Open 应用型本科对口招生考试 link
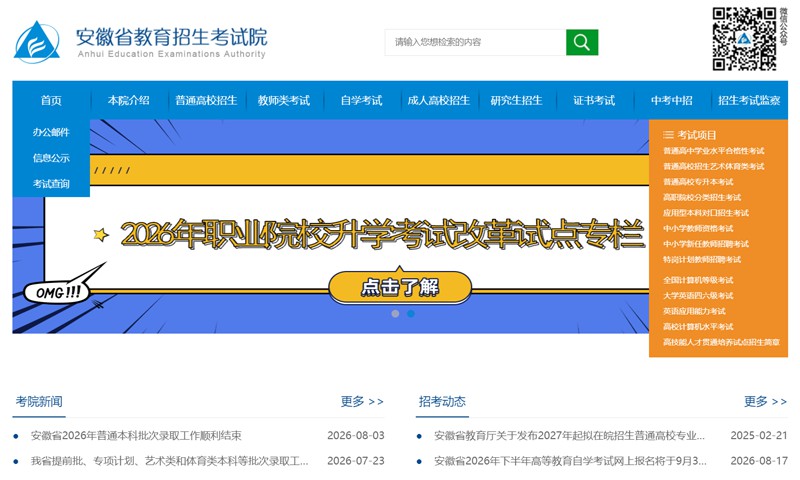Viewport: 800px width, 480px height. 706,213
